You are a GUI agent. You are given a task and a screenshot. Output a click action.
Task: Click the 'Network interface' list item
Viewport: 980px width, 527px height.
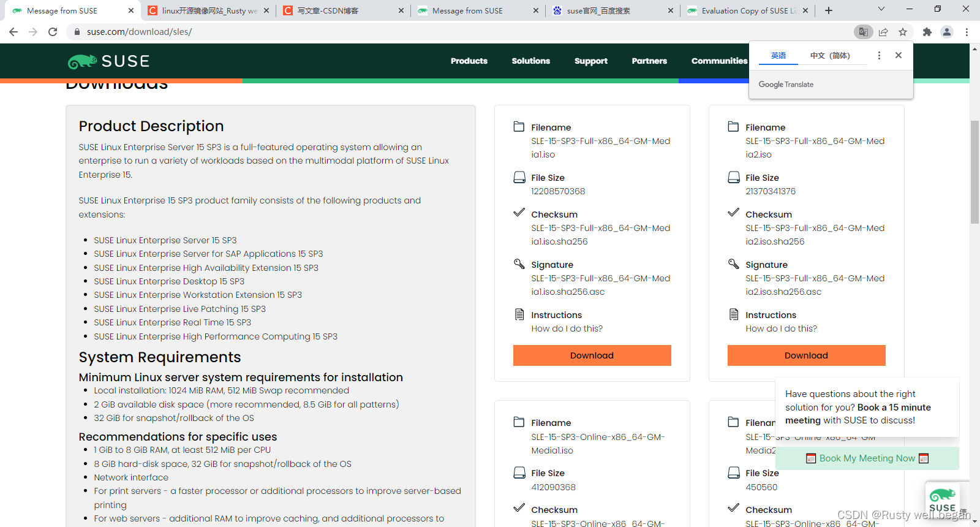[131, 477]
